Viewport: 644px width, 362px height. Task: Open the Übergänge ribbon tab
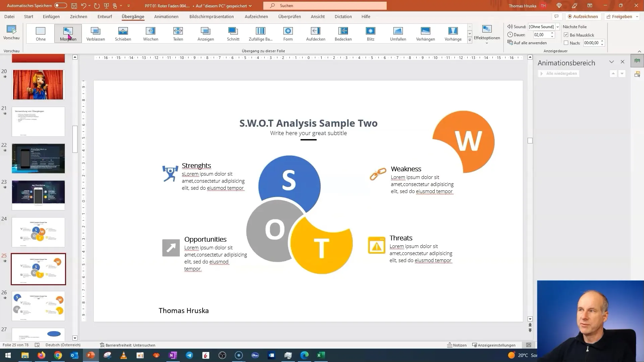pyautogui.click(x=133, y=16)
